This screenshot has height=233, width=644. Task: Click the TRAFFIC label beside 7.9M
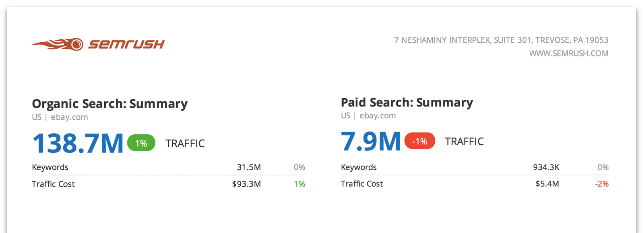point(464,141)
